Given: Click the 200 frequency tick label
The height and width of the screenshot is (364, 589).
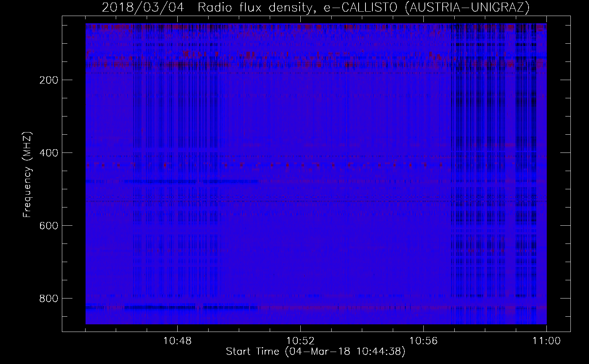Looking at the screenshot, I should 48,80.
